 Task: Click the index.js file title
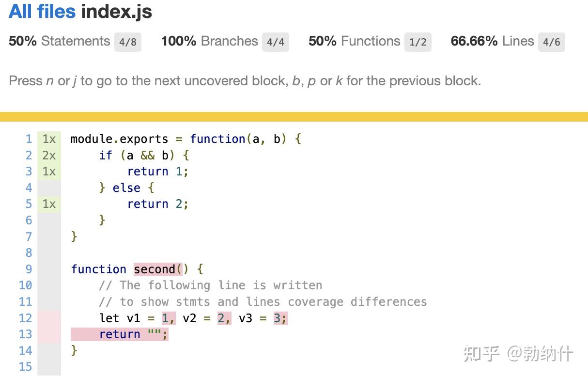(x=117, y=12)
